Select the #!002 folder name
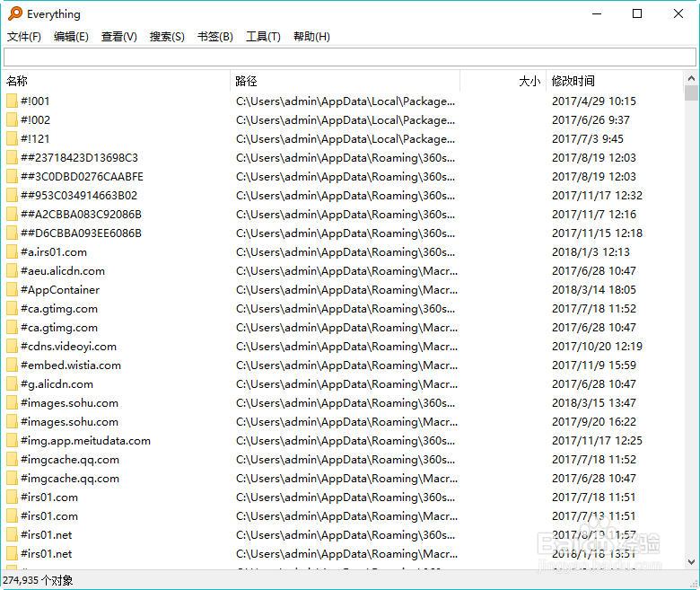 click(35, 119)
